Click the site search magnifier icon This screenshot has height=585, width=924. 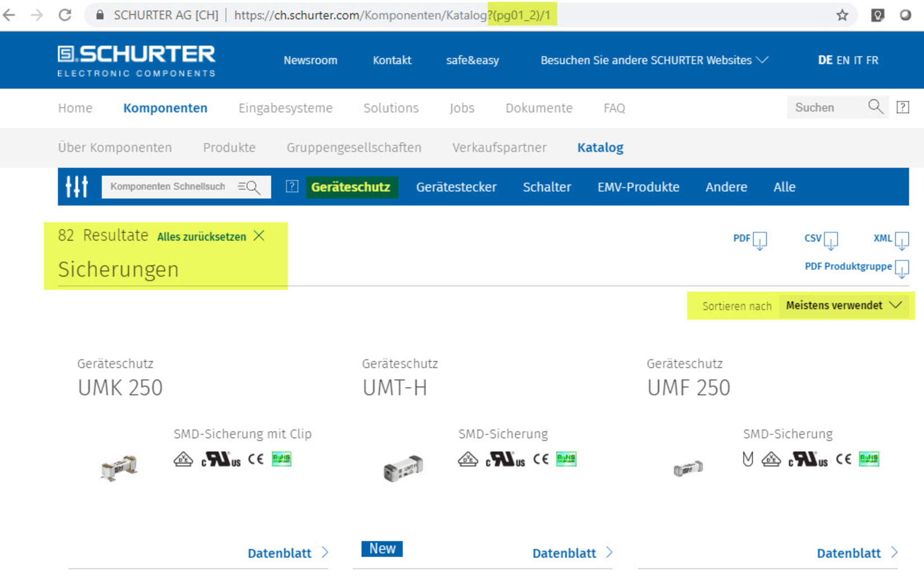(876, 107)
